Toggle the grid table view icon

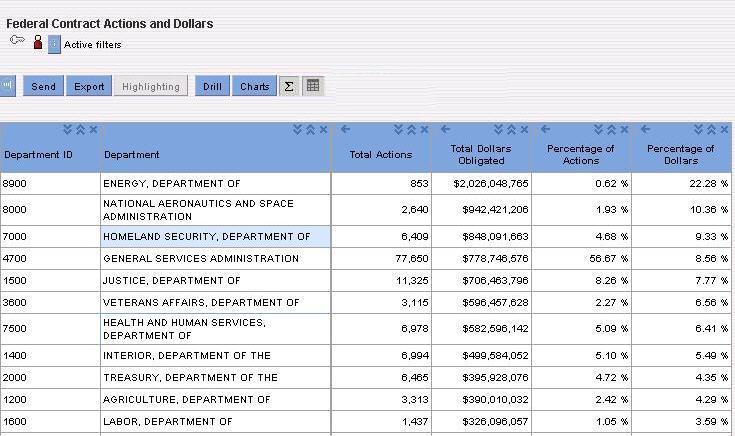click(x=313, y=86)
